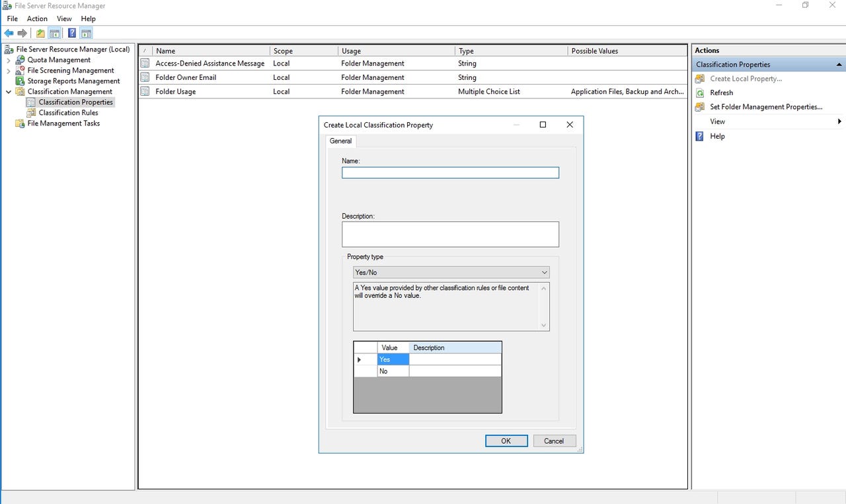Click the Help toolbar icon

tap(71, 32)
